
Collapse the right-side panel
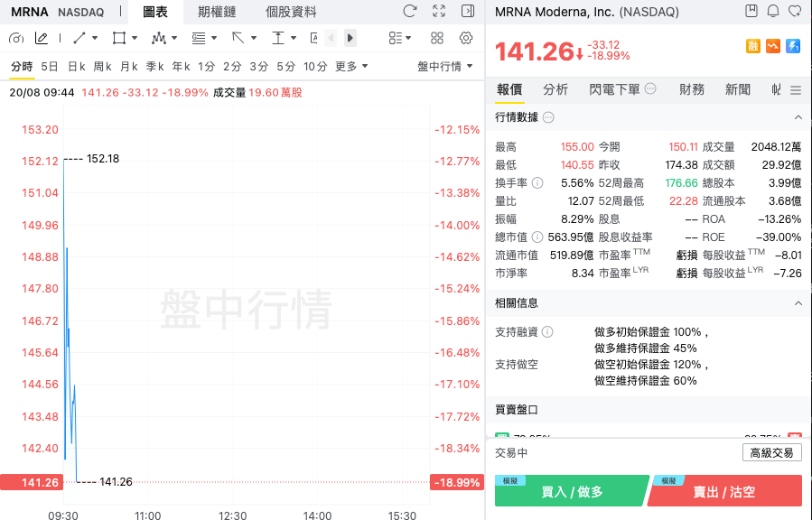point(468,11)
